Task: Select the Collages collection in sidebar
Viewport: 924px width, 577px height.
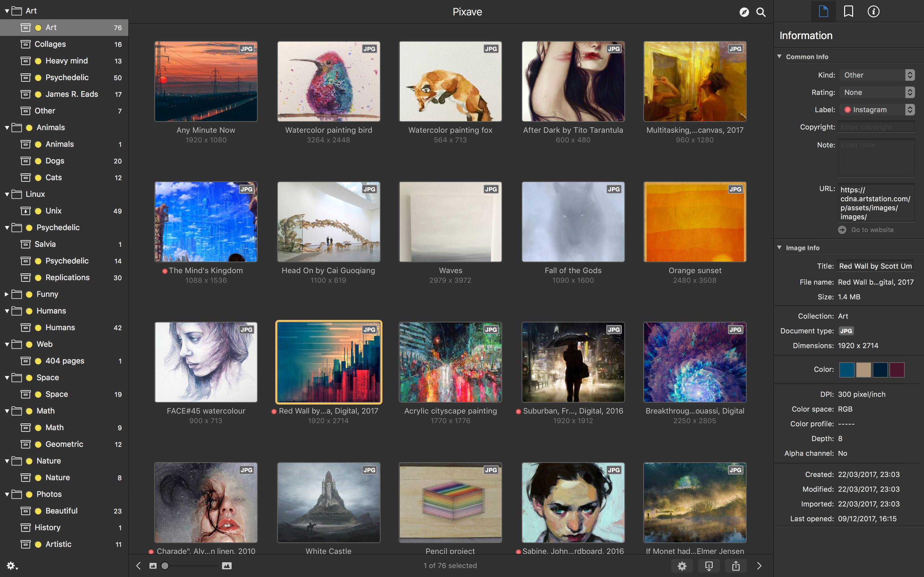Action: [x=50, y=44]
